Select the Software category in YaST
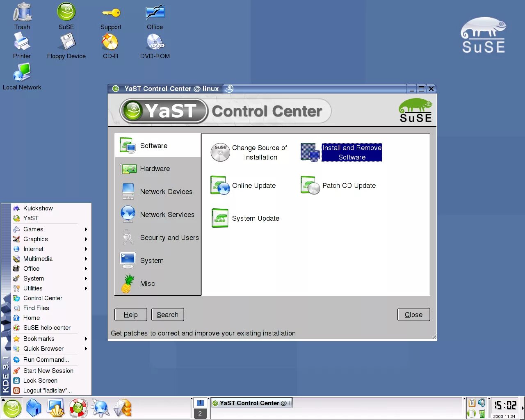 [158, 146]
